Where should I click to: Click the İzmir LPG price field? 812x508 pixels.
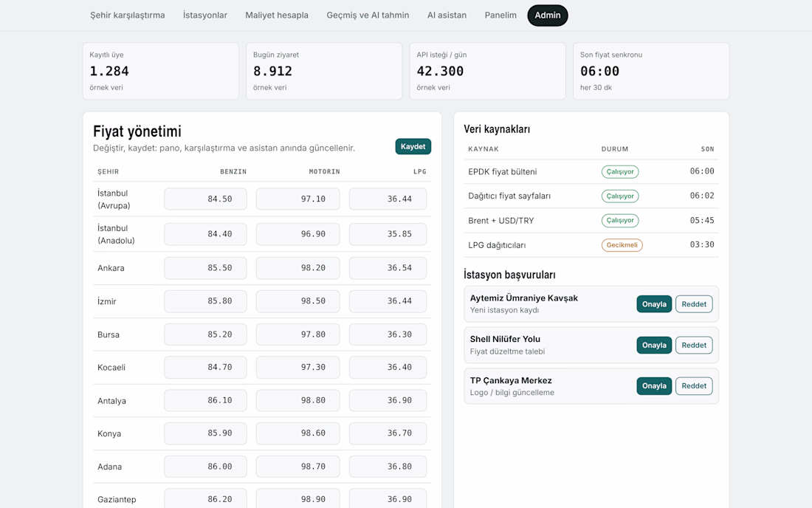(388, 301)
